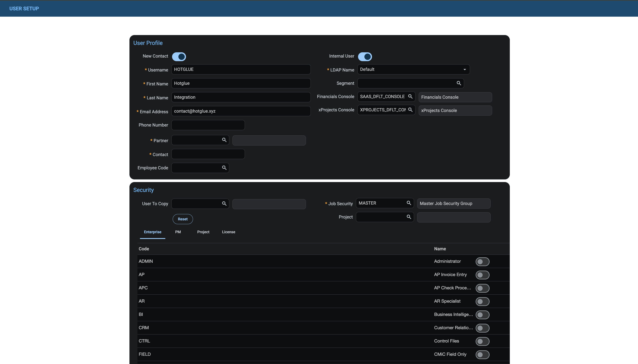The image size is (638, 364).
Task: Click the CTRL code cell
Action: [144, 341]
